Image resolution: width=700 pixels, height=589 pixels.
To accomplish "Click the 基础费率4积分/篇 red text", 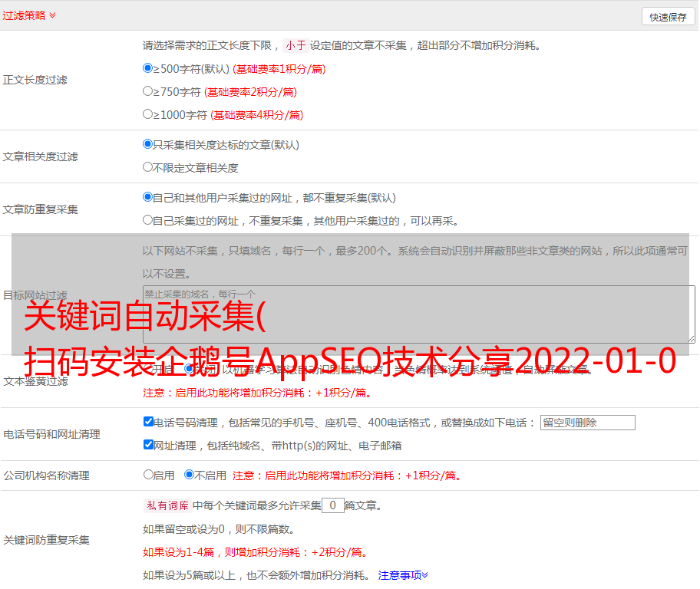I will [256, 115].
